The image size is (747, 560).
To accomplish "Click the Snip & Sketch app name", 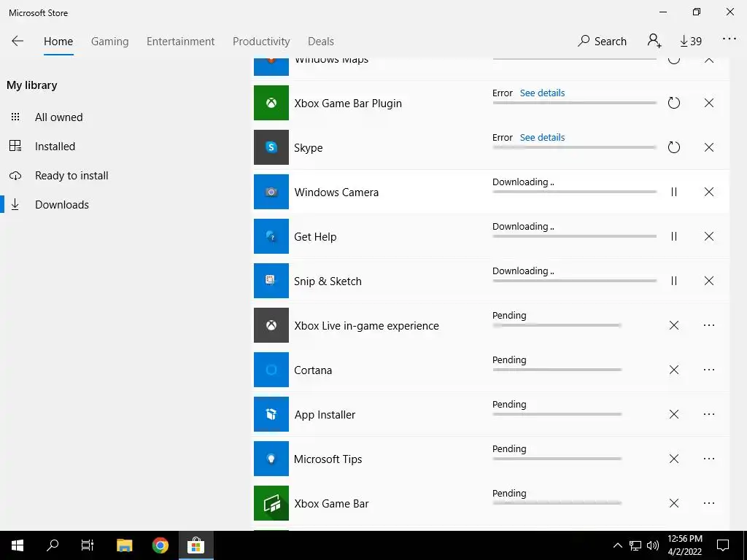I will click(328, 281).
